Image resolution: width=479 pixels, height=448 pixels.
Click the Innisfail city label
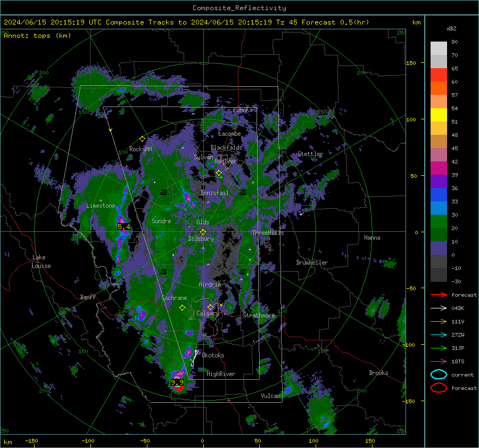(x=214, y=193)
